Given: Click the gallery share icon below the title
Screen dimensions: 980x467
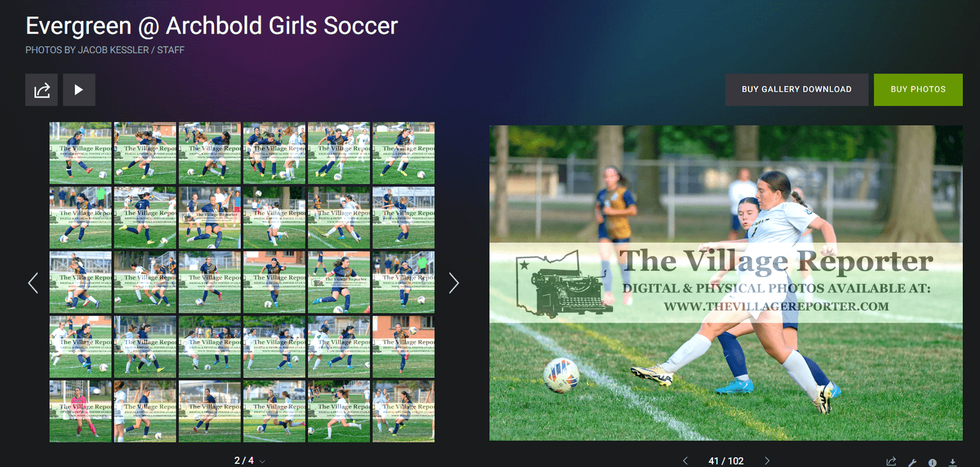Looking at the screenshot, I should tap(42, 90).
